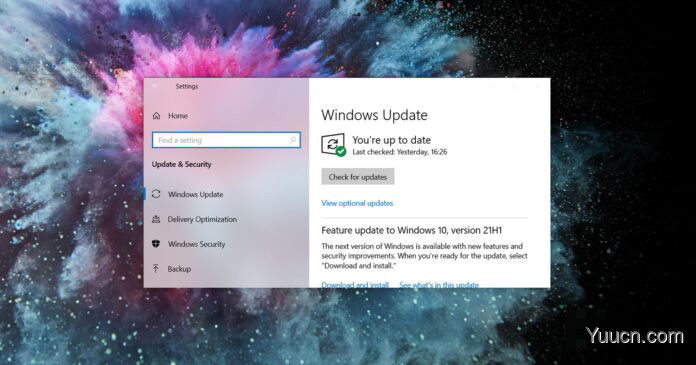
Task: Open Windows Security from the sidebar
Action: tap(196, 244)
